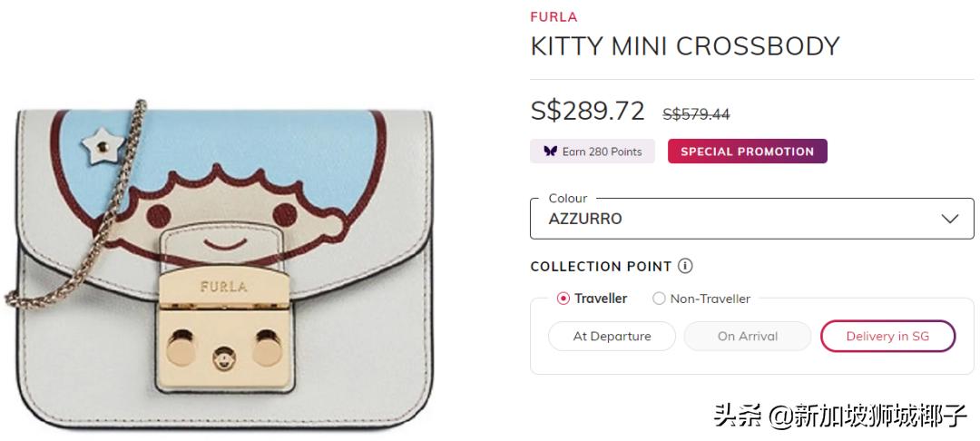Click the info icon next to Collection Point
This screenshot has width=980, height=441.
[685, 267]
